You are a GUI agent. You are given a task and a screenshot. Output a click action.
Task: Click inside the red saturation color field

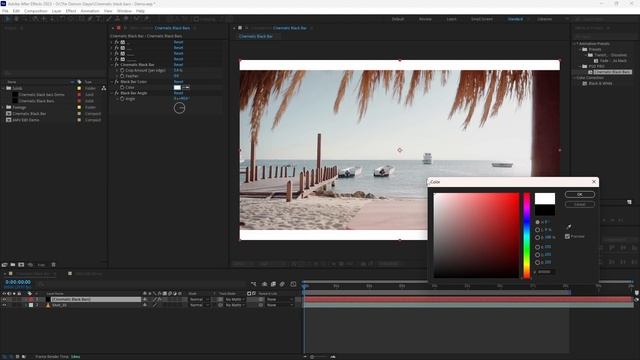[476, 236]
